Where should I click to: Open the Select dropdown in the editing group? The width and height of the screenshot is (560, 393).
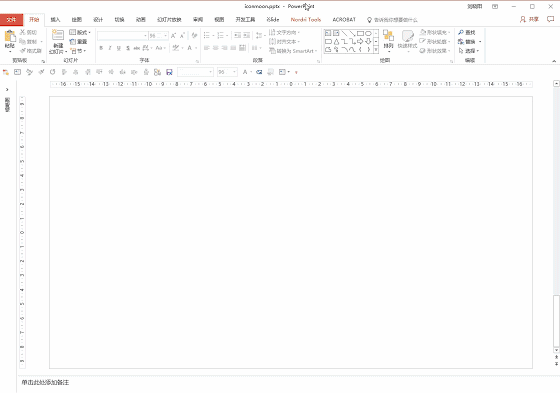point(469,51)
